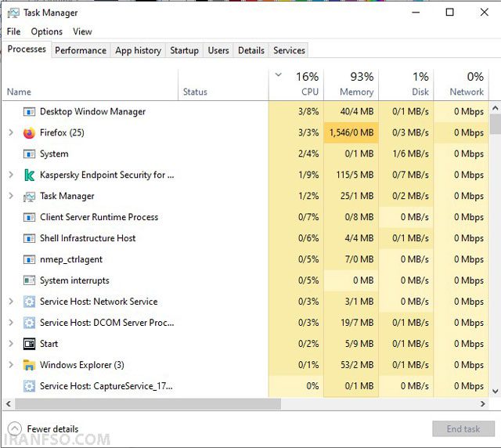The height and width of the screenshot is (448, 501).
Task: Select the Firefox memory value 1,546/0 MB
Action: click(x=351, y=132)
